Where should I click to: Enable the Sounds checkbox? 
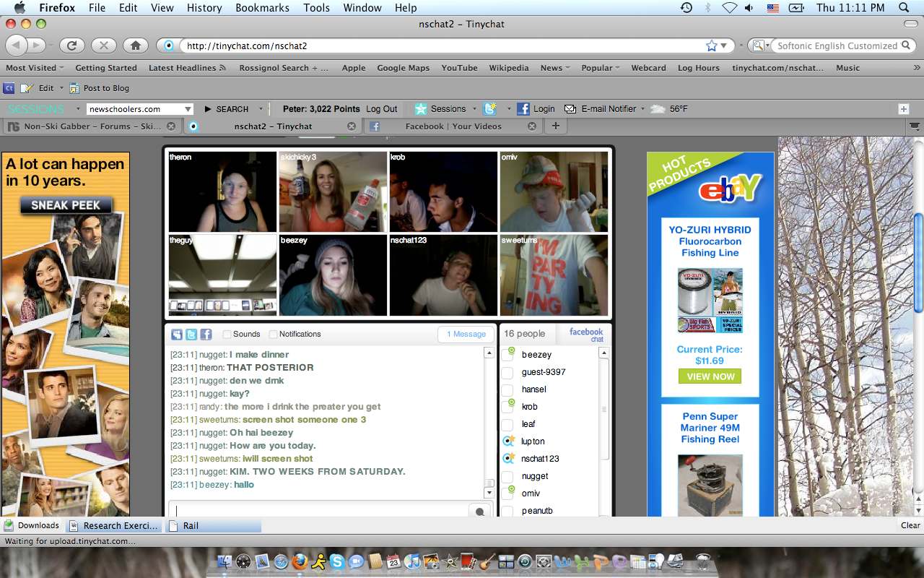coord(227,334)
